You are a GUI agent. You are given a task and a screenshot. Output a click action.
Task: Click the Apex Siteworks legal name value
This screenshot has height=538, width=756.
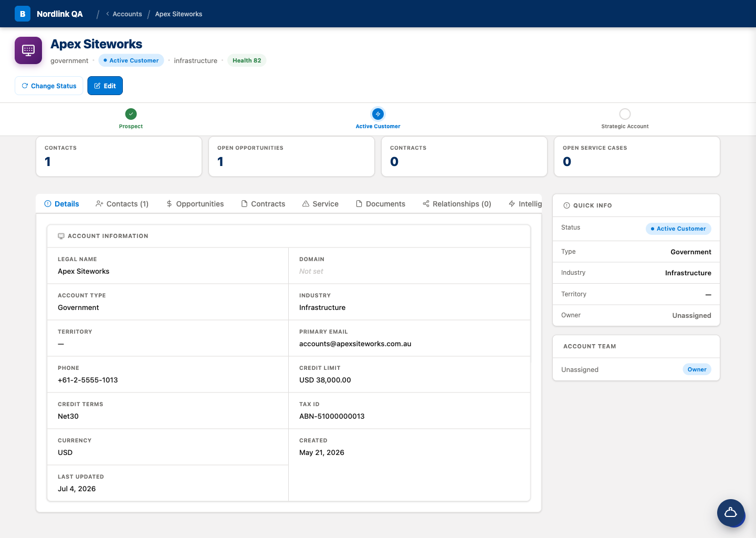pos(83,271)
